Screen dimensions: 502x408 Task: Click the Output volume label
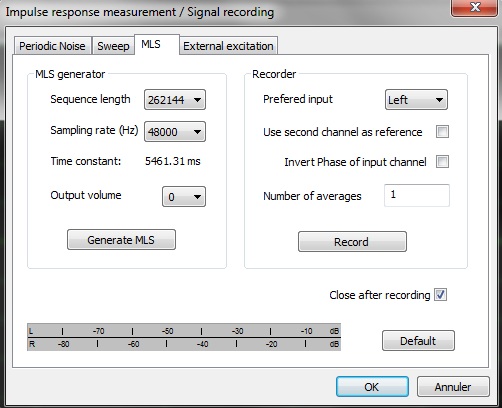86,195
